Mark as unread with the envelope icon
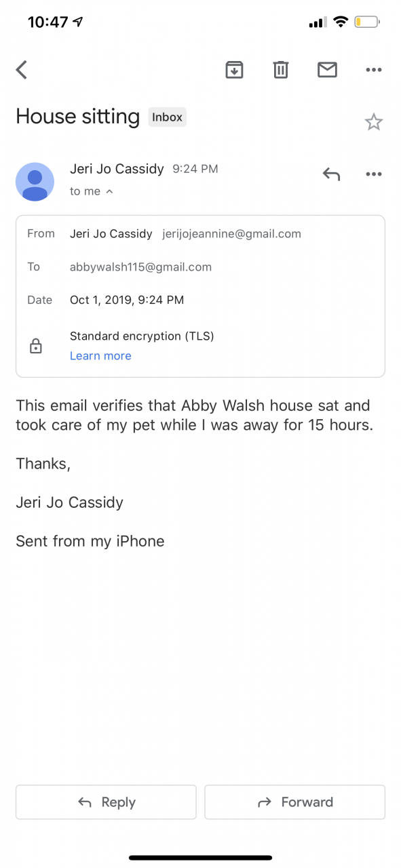Image resolution: width=401 pixels, height=868 pixels. (327, 69)
